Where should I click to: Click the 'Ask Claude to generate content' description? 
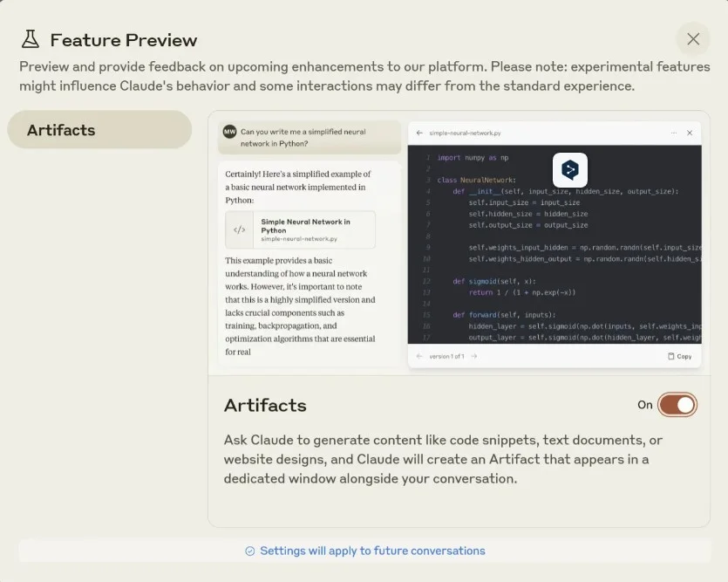coord(443,459)
